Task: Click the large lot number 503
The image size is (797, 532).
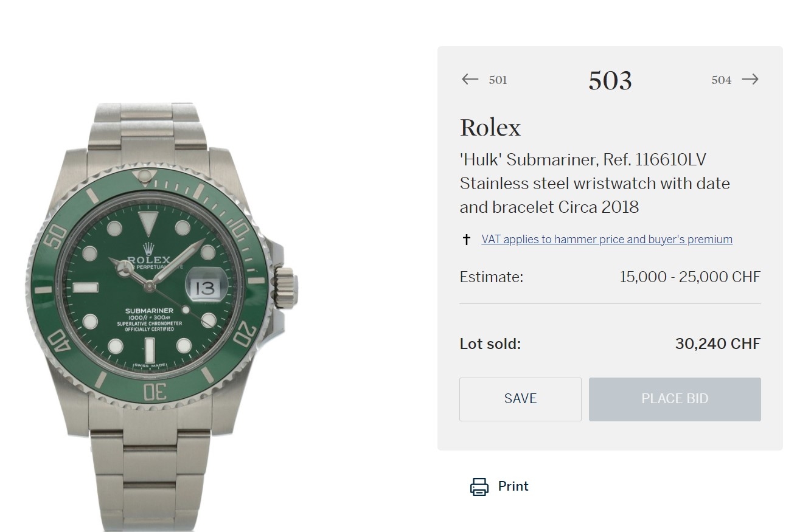Action: tap(610, 80)
